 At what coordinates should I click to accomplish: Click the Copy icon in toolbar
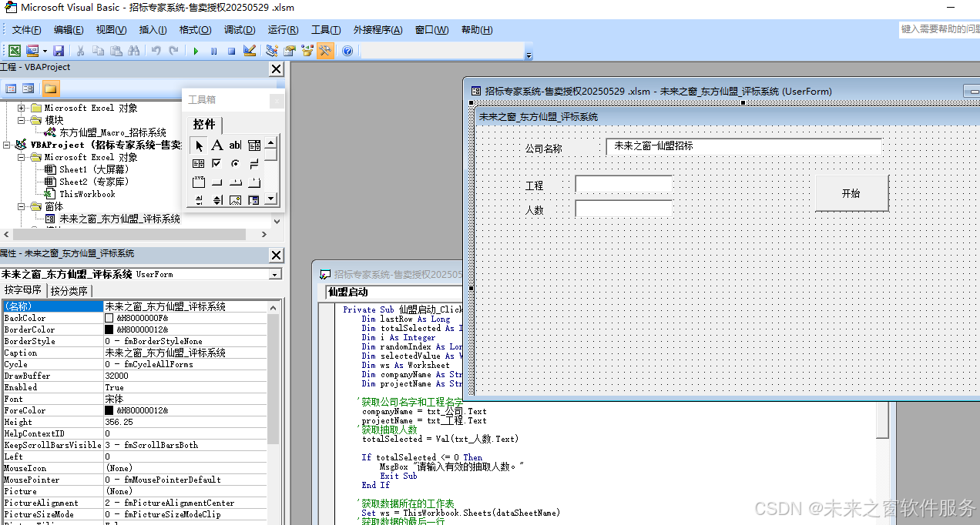98,51
